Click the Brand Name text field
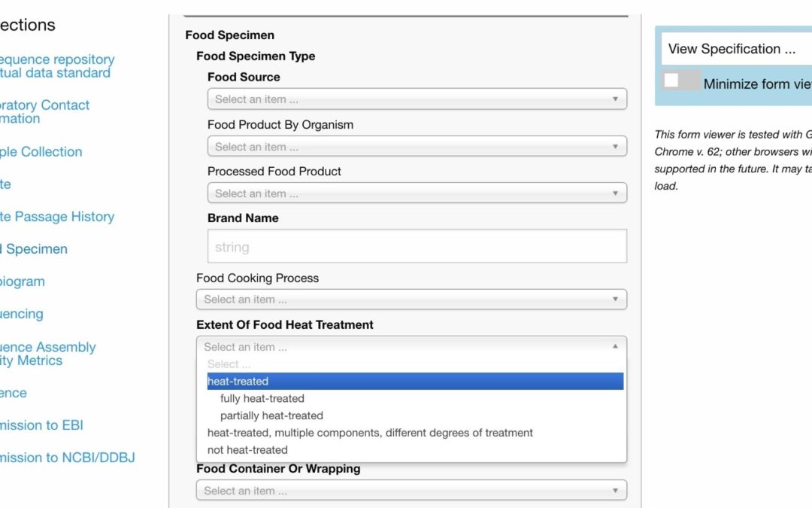The height and width of the screenshot is (508, 812). (417, 246)
